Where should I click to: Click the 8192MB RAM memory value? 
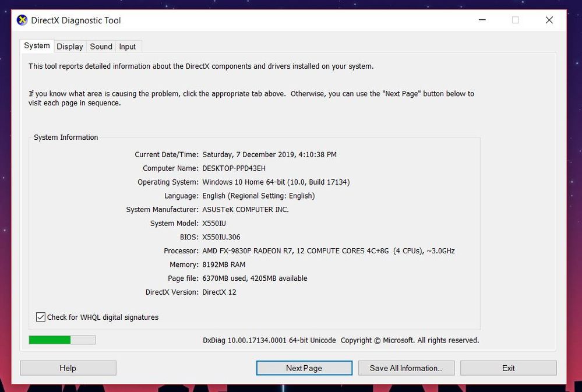point(224,264)
